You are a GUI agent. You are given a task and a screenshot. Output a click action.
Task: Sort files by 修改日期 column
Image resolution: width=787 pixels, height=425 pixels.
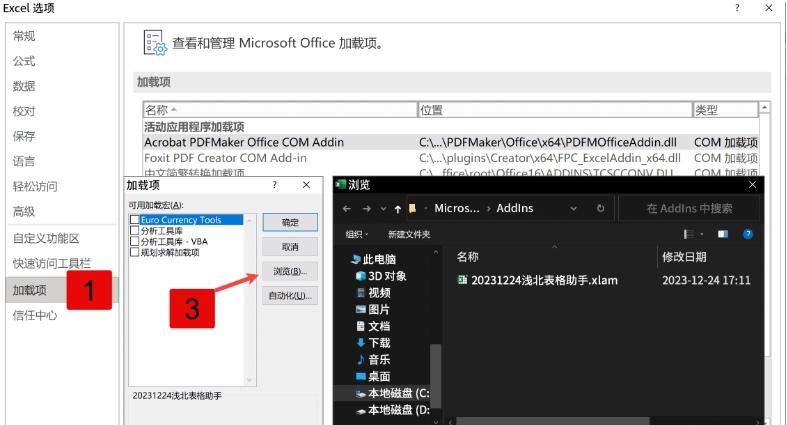(x=684, y=257)
